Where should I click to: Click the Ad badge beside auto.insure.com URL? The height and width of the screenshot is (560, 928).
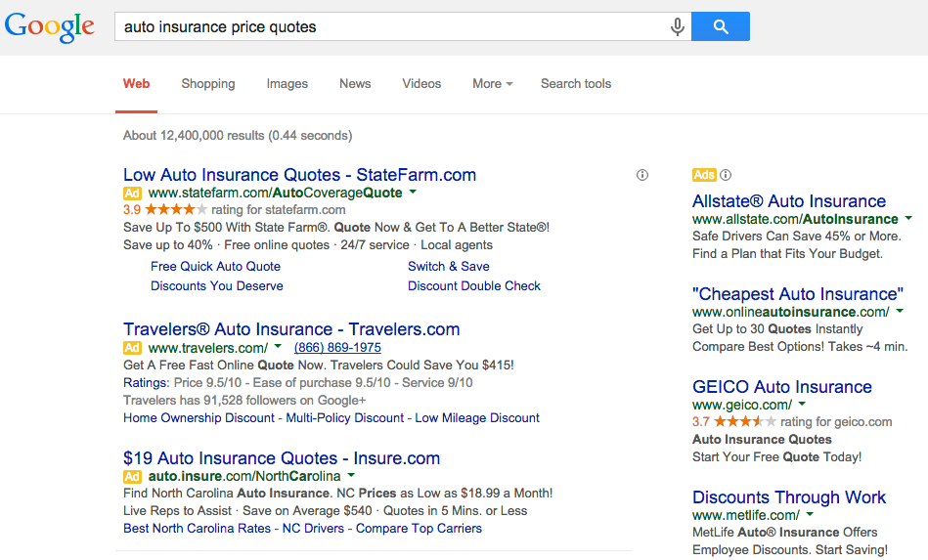pos(132,477)
